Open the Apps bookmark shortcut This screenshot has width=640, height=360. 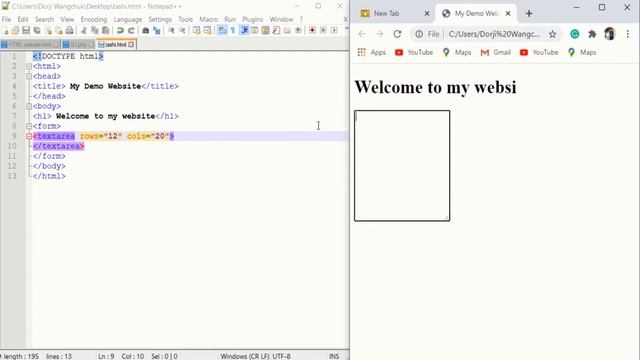pyautogui.click(x=371, y=52)
